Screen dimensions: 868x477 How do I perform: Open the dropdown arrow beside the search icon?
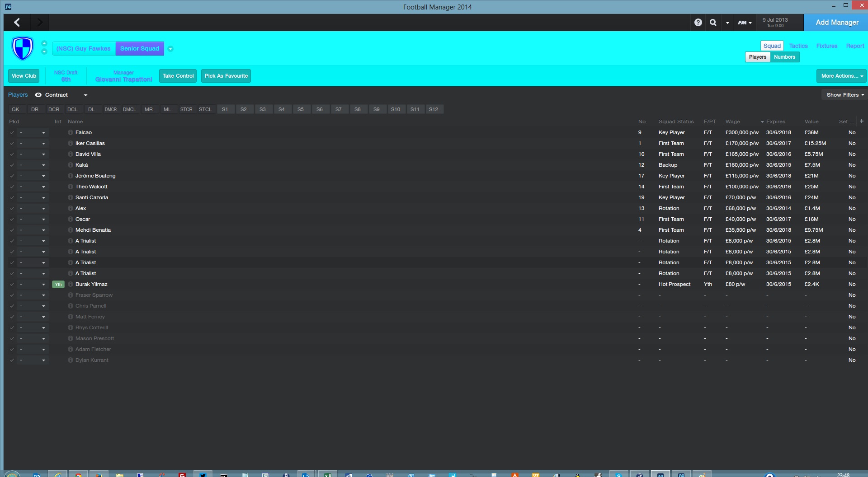click(727, 23)
